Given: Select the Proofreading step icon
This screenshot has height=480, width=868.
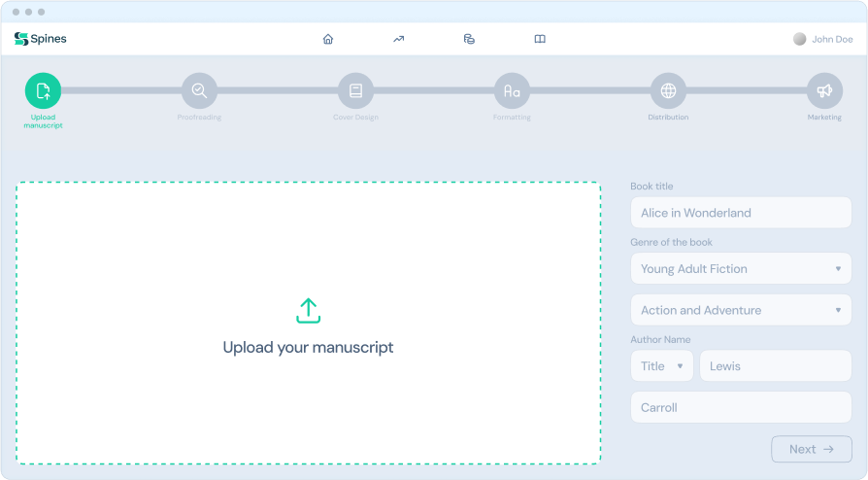Looking at the screenshot, I should click(x=199, y=90).
